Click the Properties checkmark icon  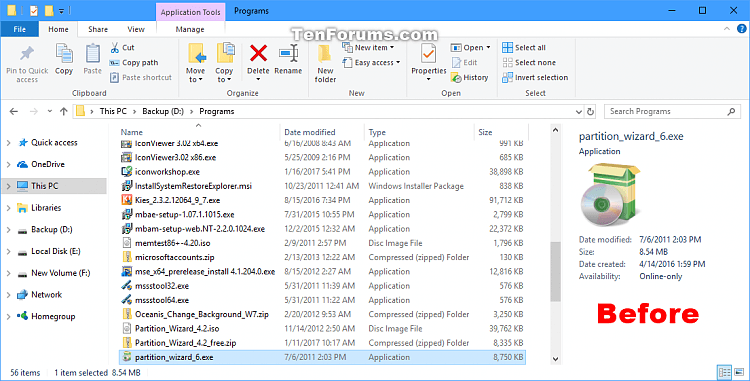click(x=429, y=54)
